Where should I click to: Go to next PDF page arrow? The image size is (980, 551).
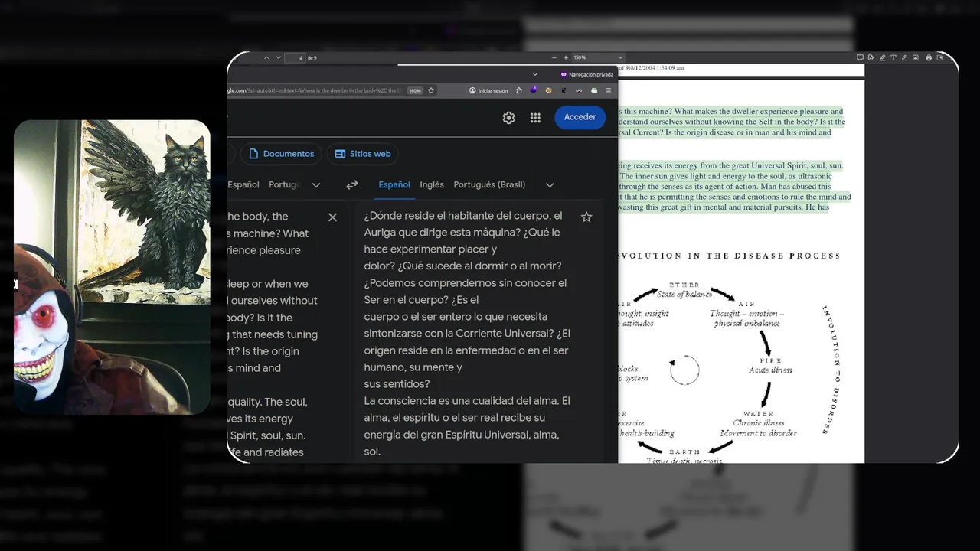pos(279,57)
